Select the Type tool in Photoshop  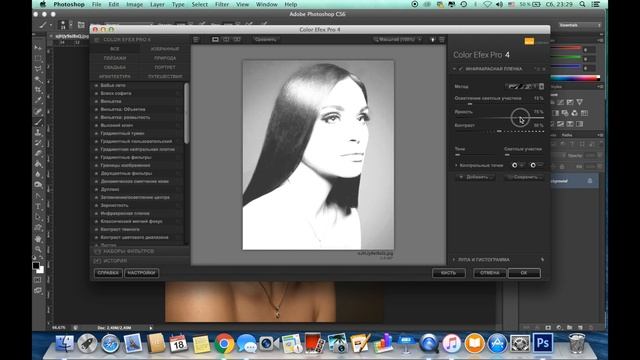point(38,207)
